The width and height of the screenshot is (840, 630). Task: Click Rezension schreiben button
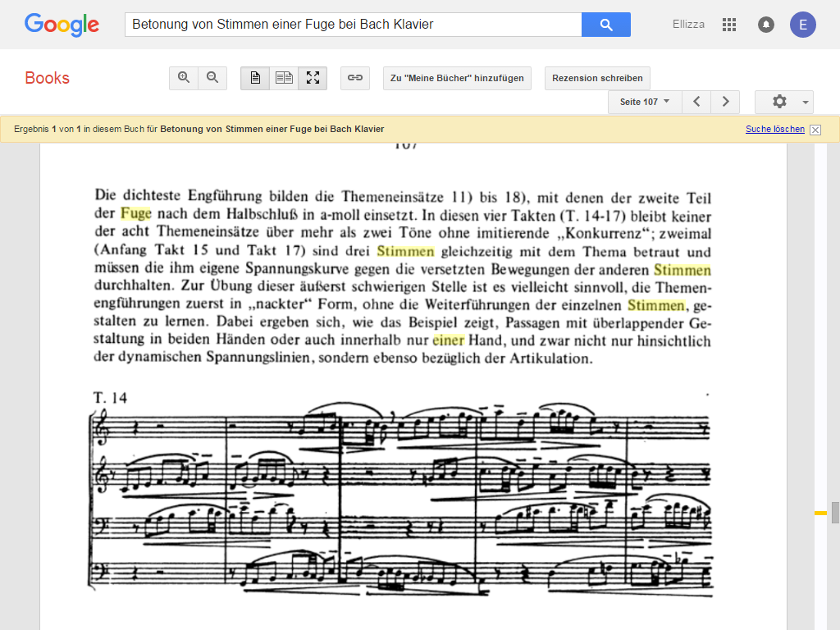pyautogui.click(x=597, y=78)
